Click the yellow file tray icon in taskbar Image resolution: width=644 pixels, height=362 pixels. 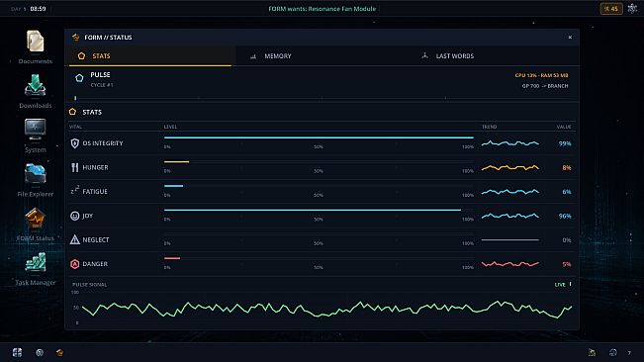[592, 352]
